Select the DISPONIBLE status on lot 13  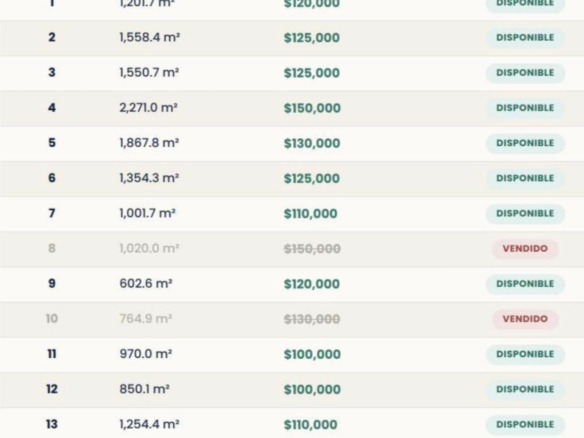tap(525, 425)
